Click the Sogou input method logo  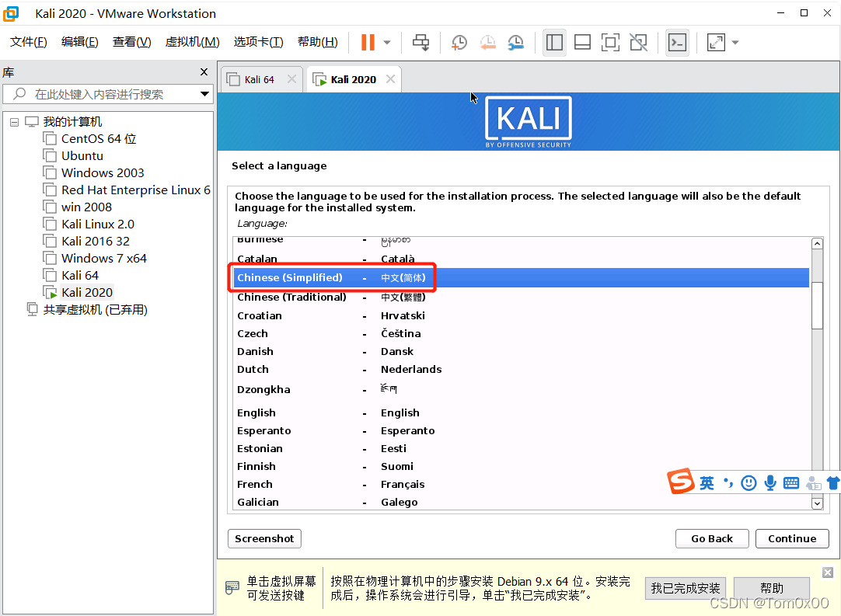pos(681,481)
